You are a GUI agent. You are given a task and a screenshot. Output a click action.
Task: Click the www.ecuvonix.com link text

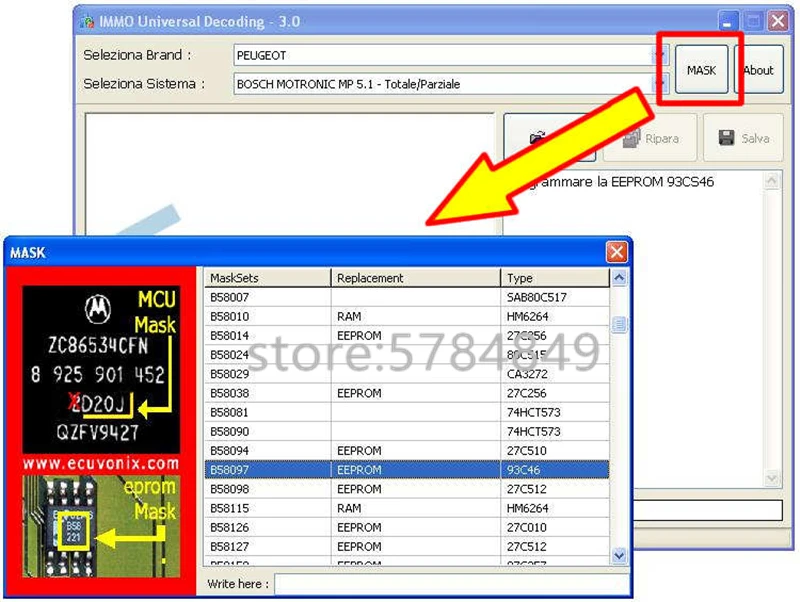pyautogui.click(x=101, y=464)
